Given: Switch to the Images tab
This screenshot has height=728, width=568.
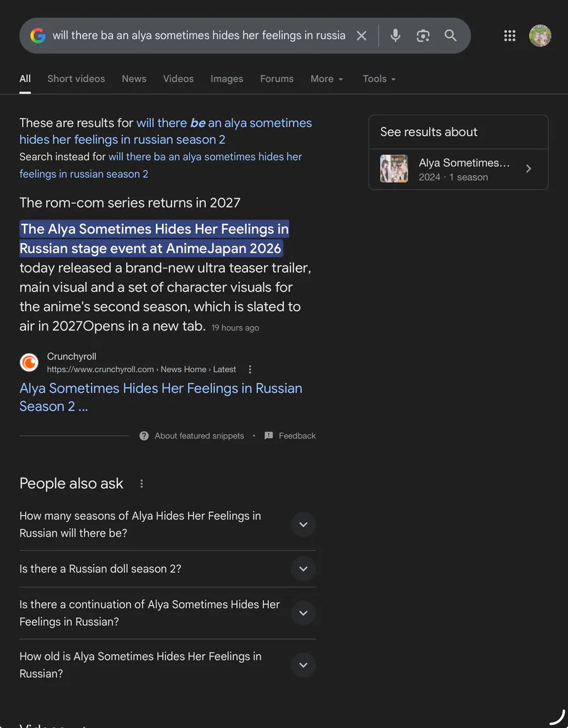Looking at the screenshot, I should pos(227,79).
